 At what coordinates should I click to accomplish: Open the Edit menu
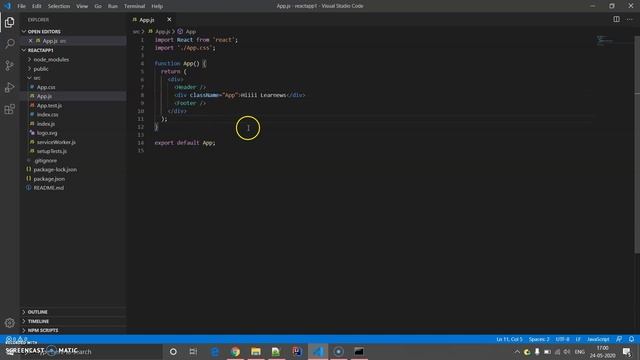pos(37,6)
